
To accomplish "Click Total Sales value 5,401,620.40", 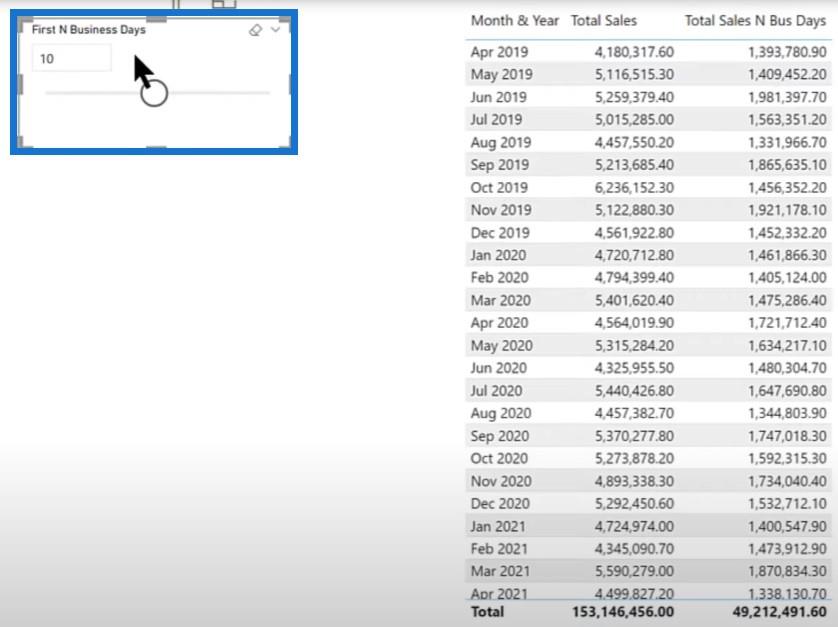I will point(634,300).
